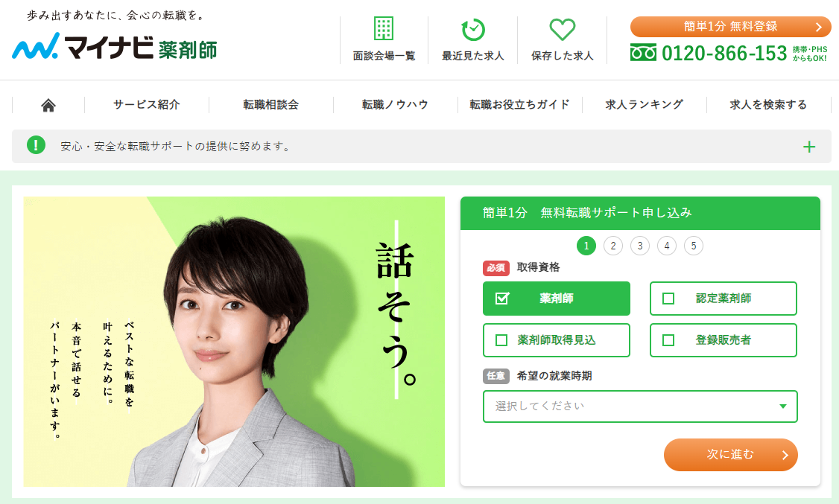Open 保存した求人 heart icon
The width and height of the screenshot is (839, 504).
pyautogui.click(x=563, y=29)
